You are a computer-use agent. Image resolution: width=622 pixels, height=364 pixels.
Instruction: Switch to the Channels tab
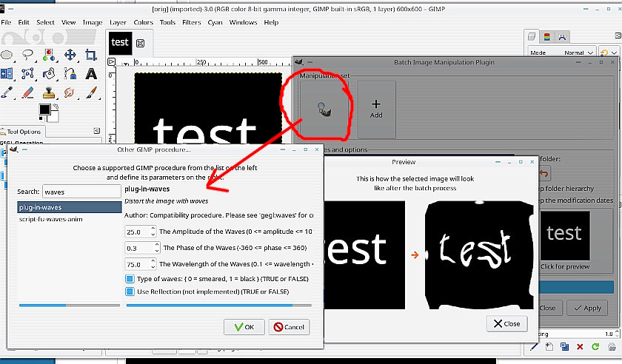pyautogui.click(x=547, y=37)
